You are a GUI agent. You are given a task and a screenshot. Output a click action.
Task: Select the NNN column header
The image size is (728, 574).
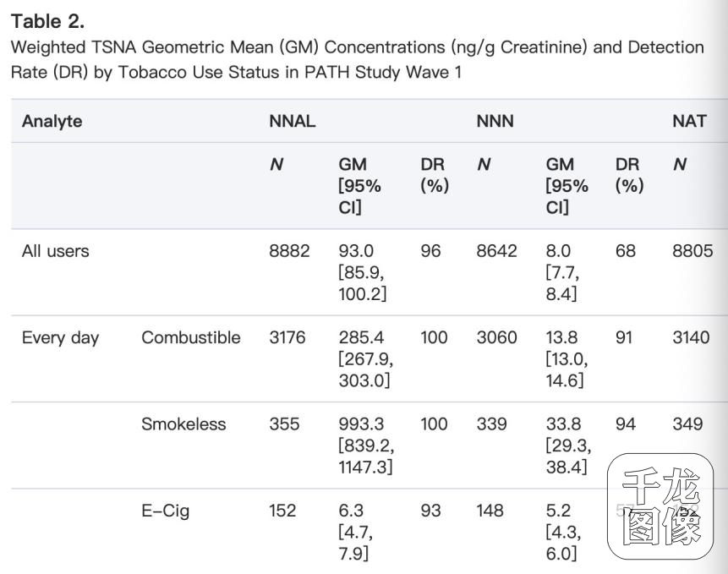click(495, 121)
